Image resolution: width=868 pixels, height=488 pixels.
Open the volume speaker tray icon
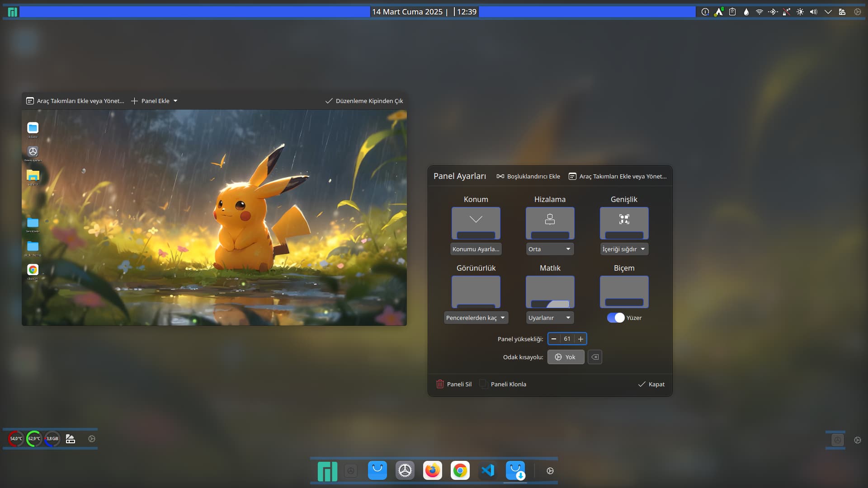pyautogui.click(x=814, y=12)
